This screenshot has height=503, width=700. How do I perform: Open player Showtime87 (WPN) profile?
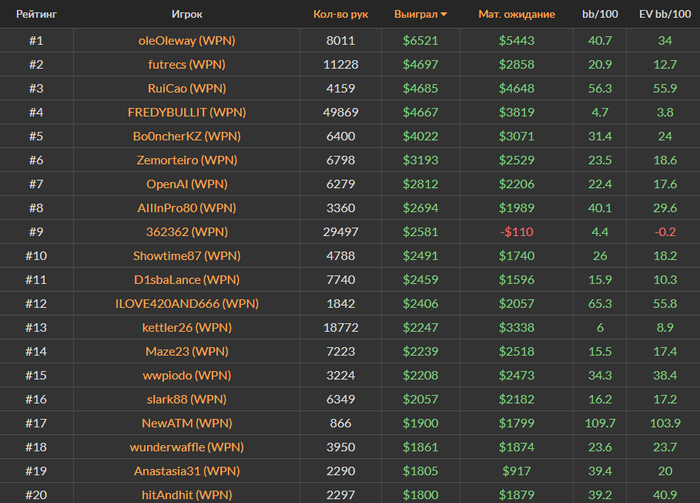[x=187, y=256]
